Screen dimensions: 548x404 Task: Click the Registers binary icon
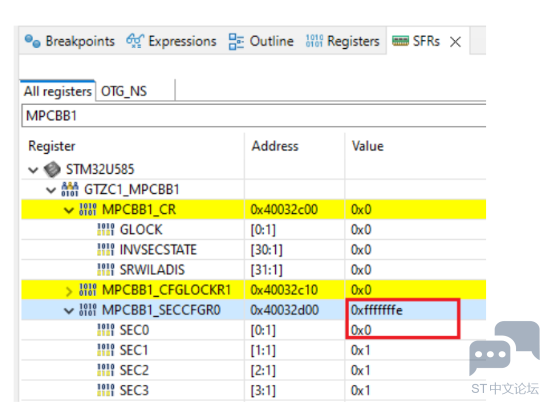(x=314, y=41)
